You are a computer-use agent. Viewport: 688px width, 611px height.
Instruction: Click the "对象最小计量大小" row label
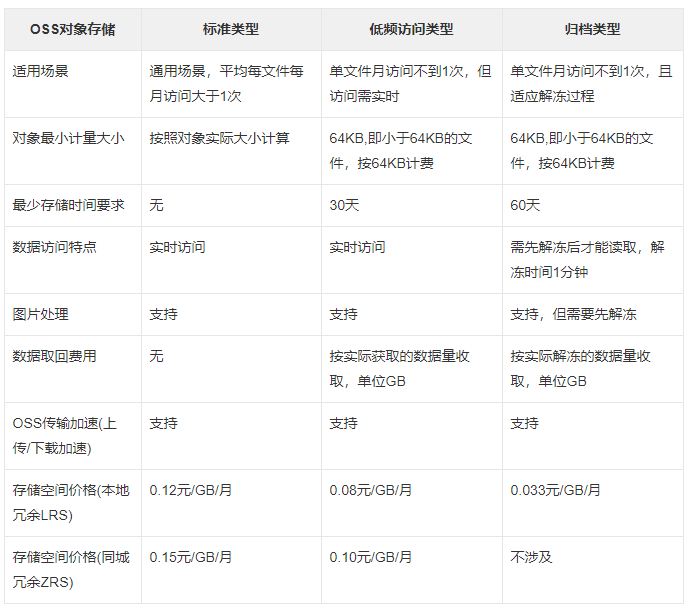point(68,139)
